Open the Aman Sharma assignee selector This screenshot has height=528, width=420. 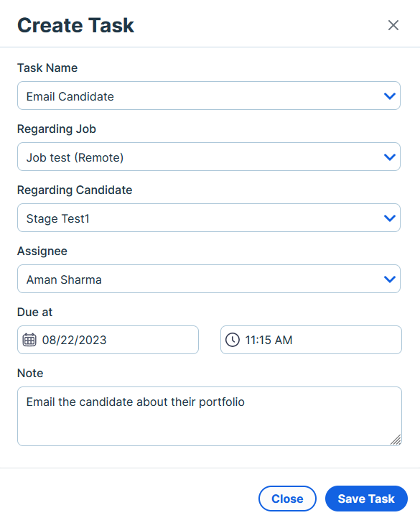click(209, 279)
